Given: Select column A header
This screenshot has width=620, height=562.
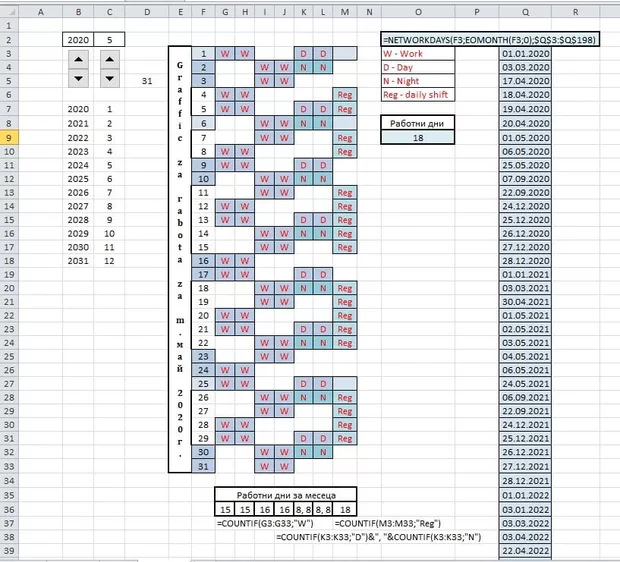Looking at the screenshot, I should (40, 12).
